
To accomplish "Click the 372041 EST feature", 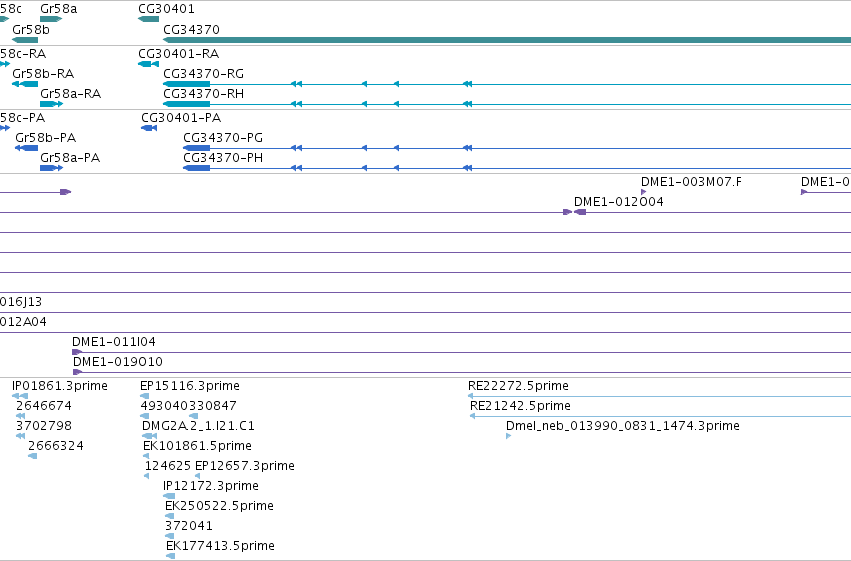I will 169,536.
